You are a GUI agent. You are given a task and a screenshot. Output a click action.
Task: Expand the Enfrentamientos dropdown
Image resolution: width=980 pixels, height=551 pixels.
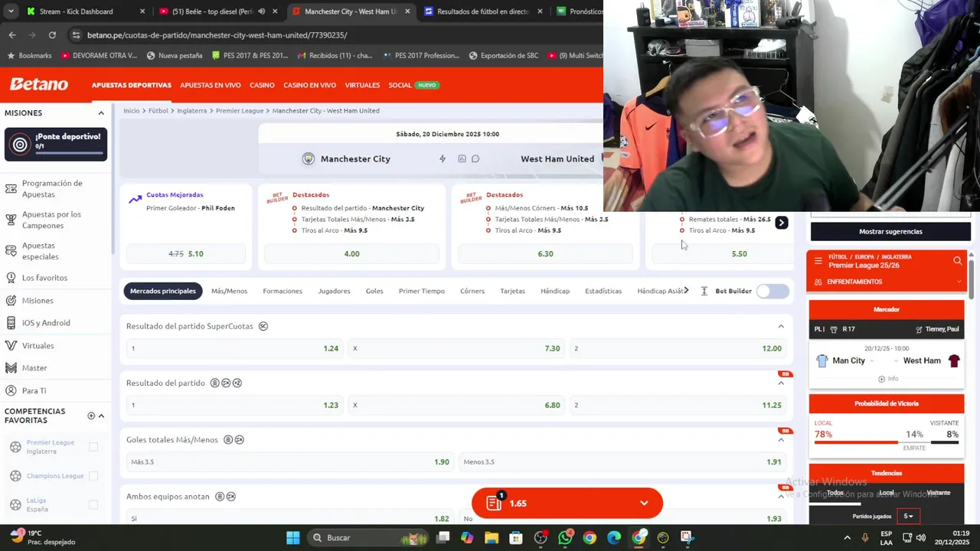(x=959, y=282)
